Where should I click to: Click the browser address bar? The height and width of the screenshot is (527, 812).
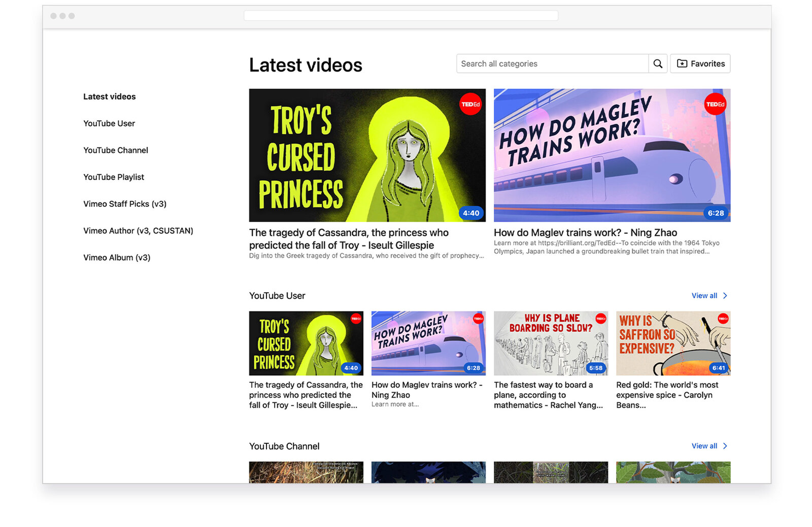point(401,16)
